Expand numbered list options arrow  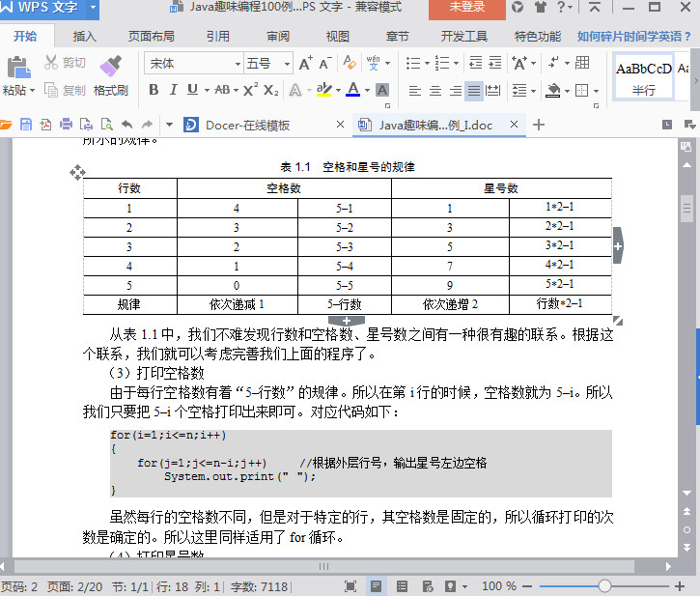coord(456,63)
